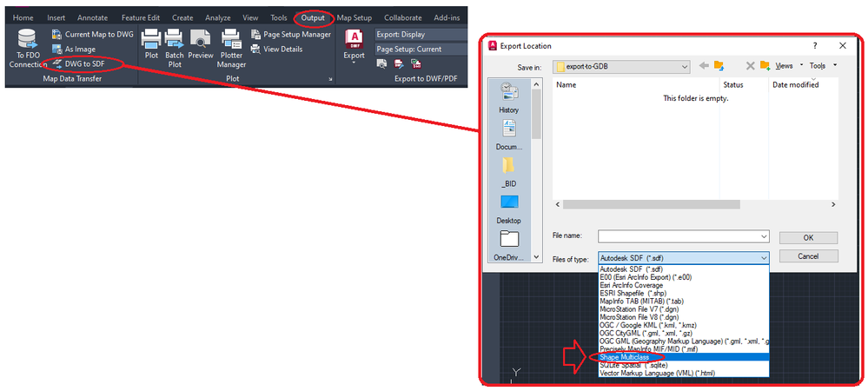Choose Current Map to DWG

(x=92, y=35)
